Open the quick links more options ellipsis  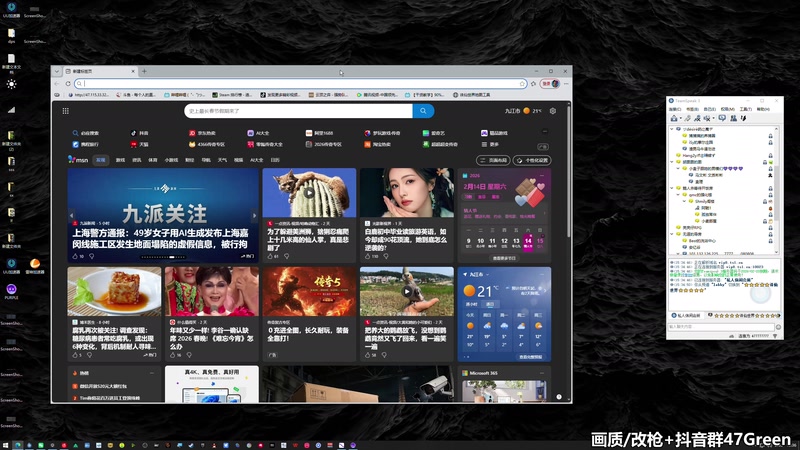[x=544, y=132]
